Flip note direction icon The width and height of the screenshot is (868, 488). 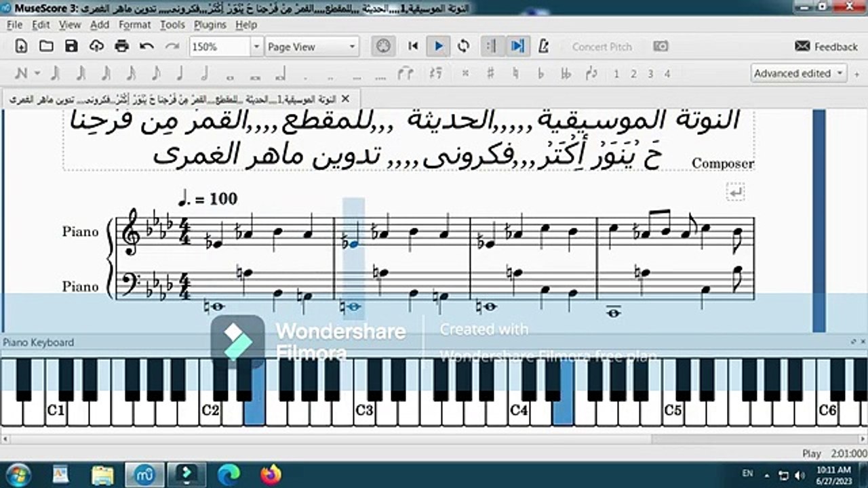591,73
